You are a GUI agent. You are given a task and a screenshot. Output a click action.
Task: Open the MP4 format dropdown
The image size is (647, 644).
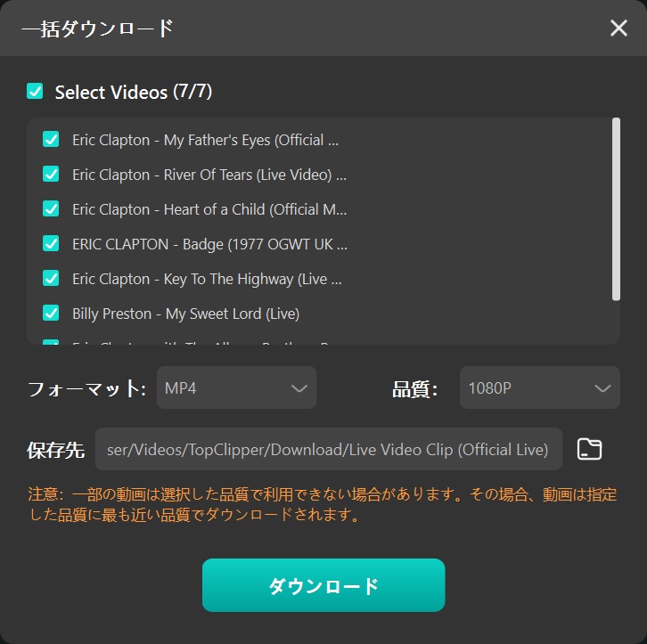(x=236, y=387)
